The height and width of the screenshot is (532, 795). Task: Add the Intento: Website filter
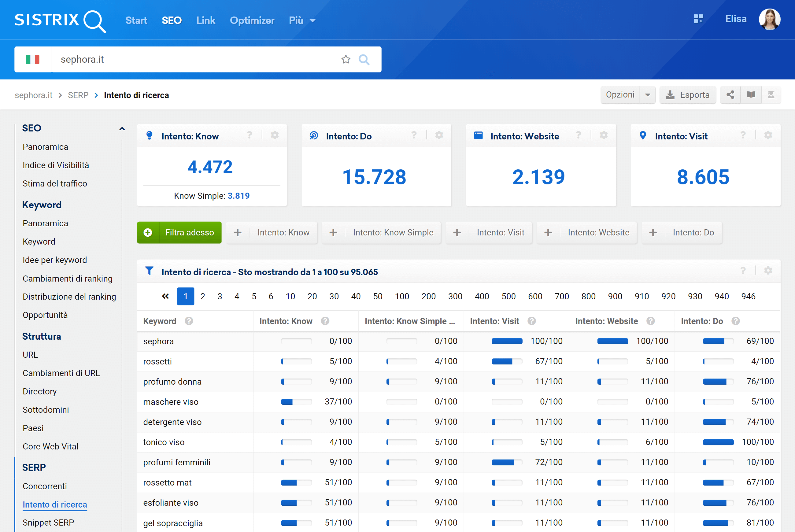pyautogui.click(x=587, y=232)
